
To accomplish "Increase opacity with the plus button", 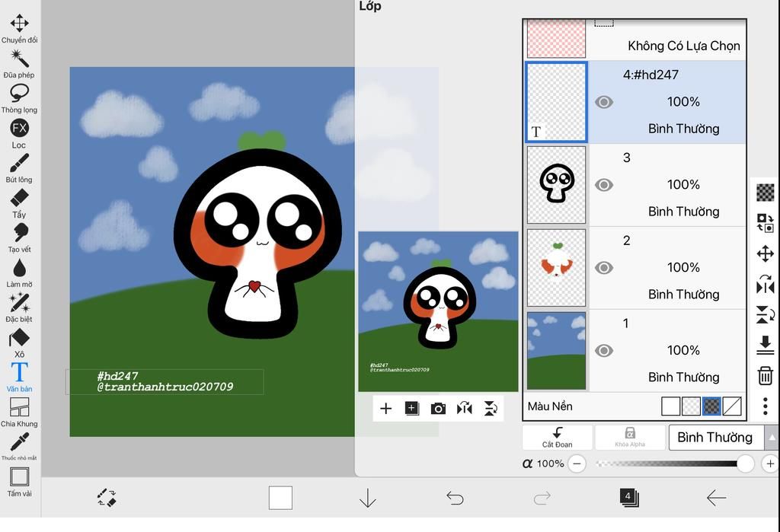I will tap(770, 464).
